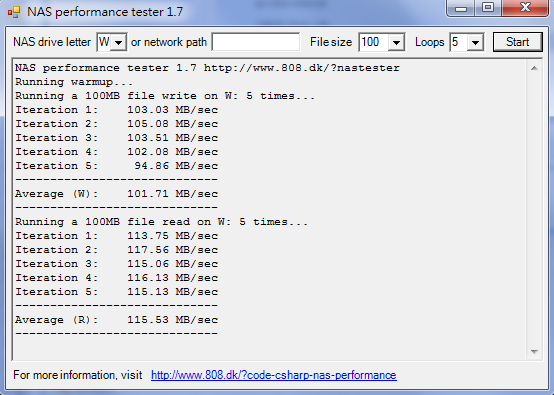Click the Start button
Image resolution: width=554 pixels, height=395 pixels.
pos(518,42)
